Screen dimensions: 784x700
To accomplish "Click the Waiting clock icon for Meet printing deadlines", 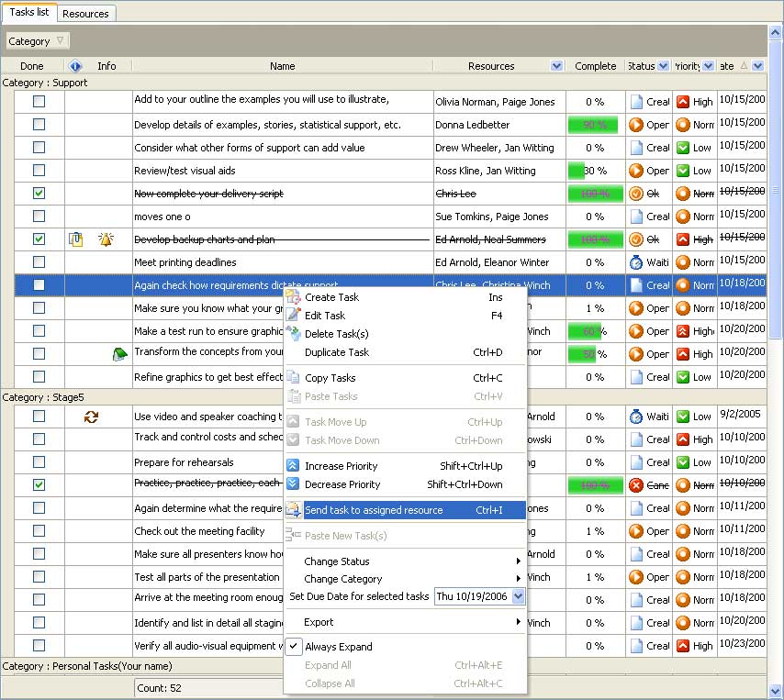I will (x=635, y=262).
